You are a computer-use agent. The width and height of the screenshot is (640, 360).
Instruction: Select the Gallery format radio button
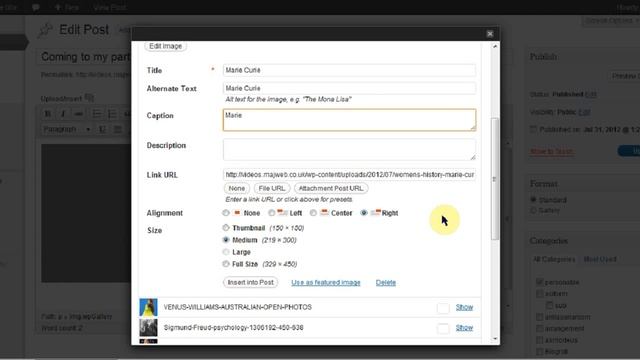coord(533,210)
